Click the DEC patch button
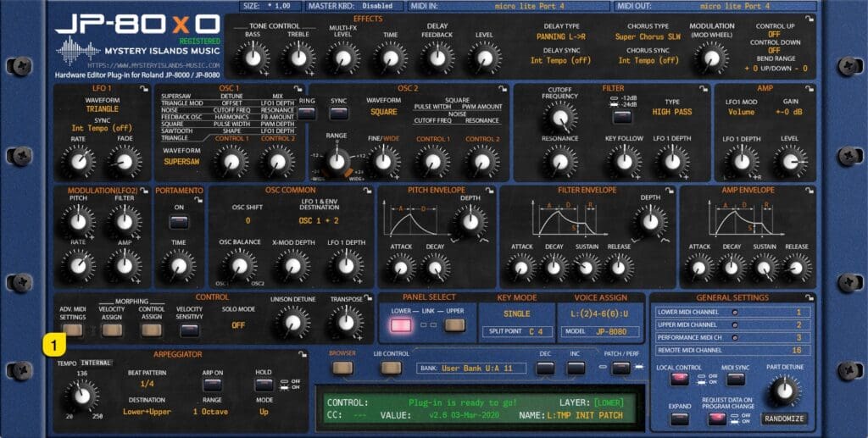This screenshot has width=868, height=438. tap(545, 368)
